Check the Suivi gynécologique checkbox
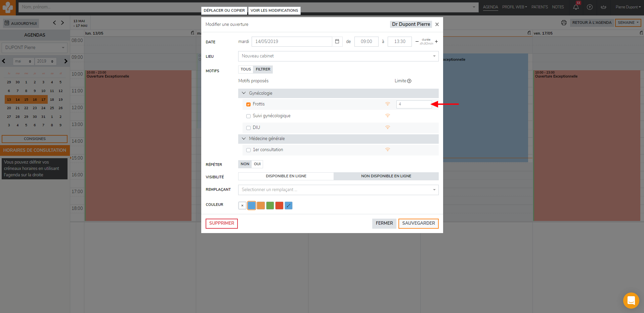The width and height of the screenshot is (644, 313). click(x=248, y=116)
